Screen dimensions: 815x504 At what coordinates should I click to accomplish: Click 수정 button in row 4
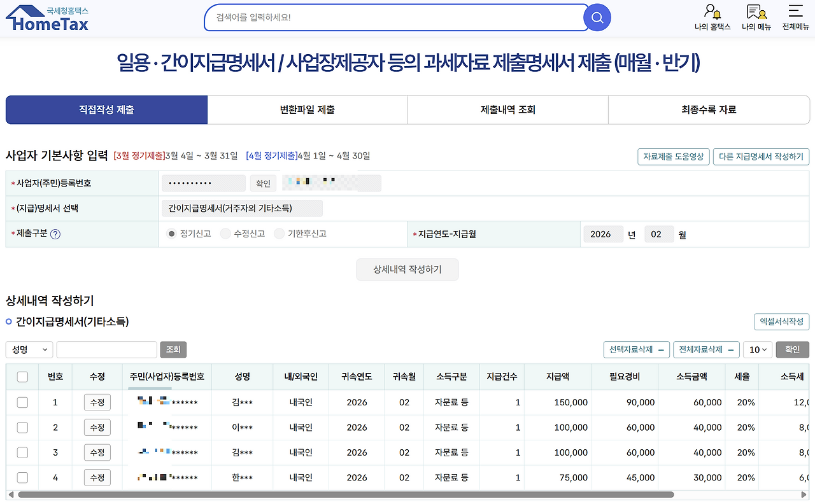(97, 477)
